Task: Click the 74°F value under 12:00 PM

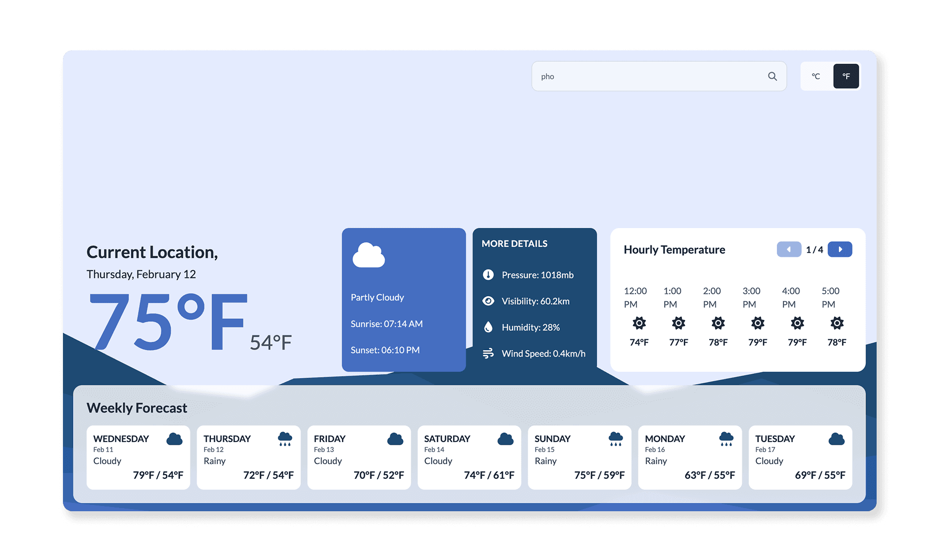Action: click(639, 342)
